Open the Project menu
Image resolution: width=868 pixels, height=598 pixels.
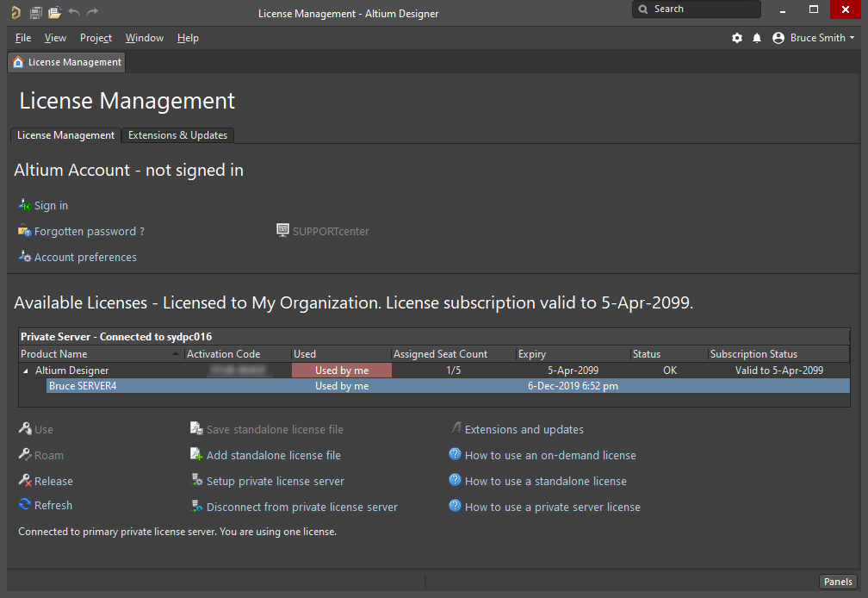tap(96, 38)
